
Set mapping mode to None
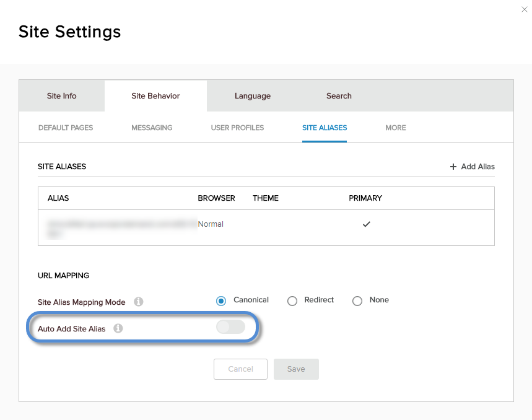pyautogui.click(x=357, y=301)
